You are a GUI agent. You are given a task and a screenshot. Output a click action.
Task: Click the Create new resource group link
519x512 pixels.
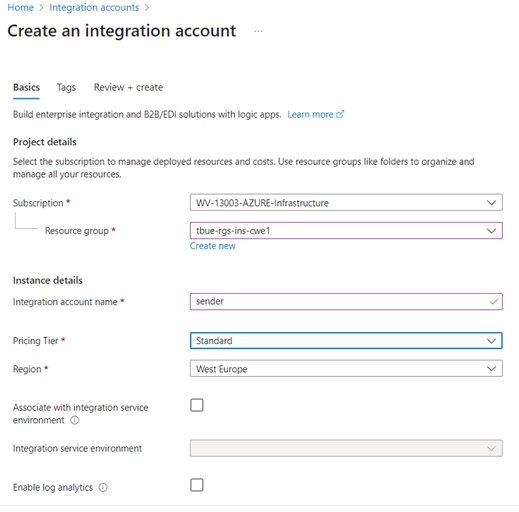click(213, 246)
